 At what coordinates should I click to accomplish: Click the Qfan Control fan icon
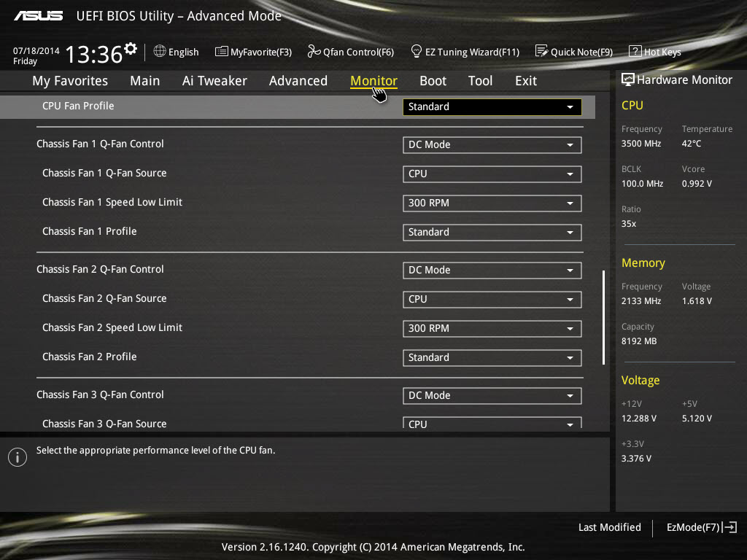point(314,51)
